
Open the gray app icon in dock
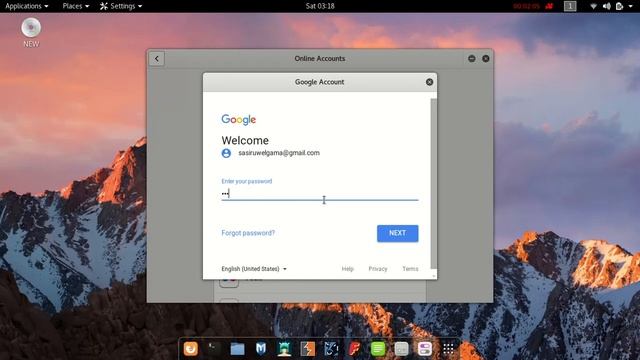401,349
